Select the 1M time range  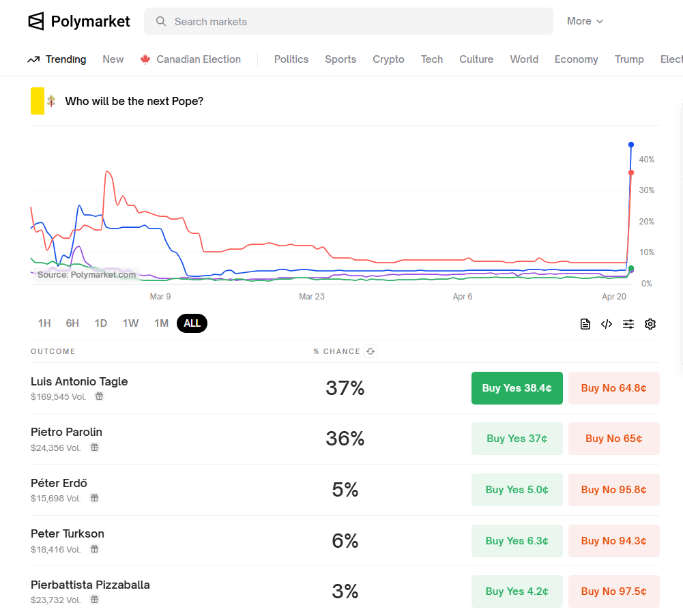[161, 323]
